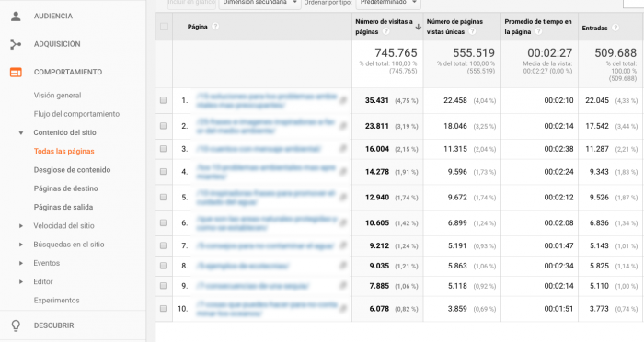Check the checkbox for row 8
The width and height of the screenshot is (644, 342).
click(163, 266)
